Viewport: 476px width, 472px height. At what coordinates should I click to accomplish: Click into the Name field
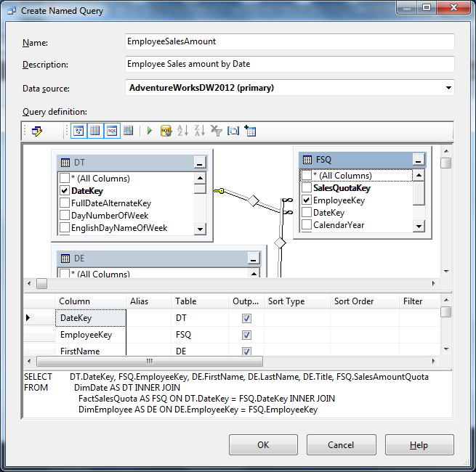pyautogui.click(x=290, y=41)
